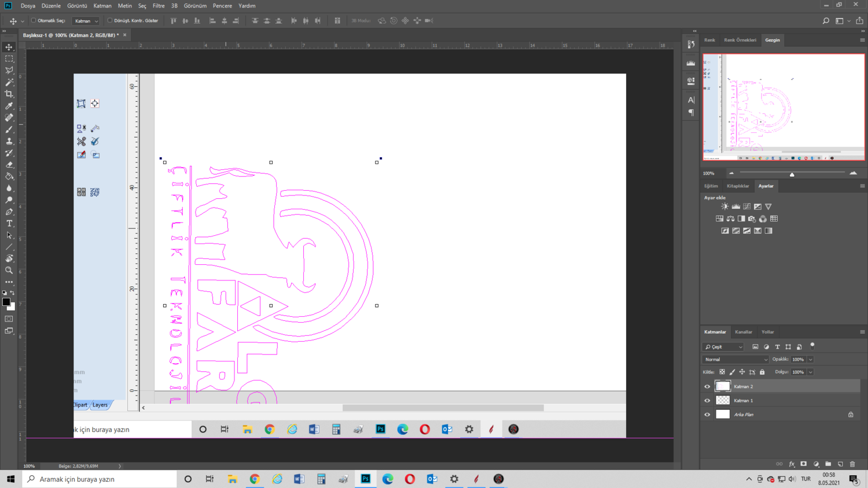This screenshot has height=488, width=868.
Task: Click the new group folder icon
Action: coord(828,464)
